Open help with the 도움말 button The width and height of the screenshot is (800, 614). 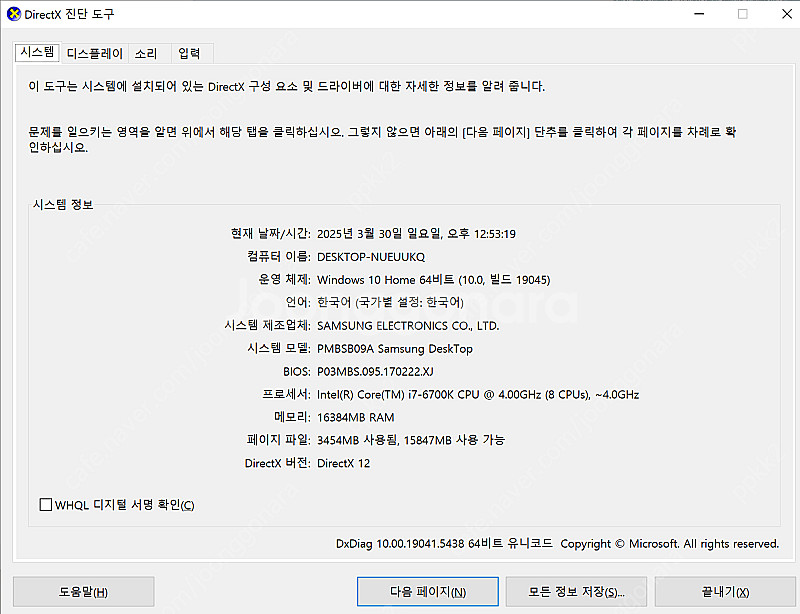tap(84, 592)
